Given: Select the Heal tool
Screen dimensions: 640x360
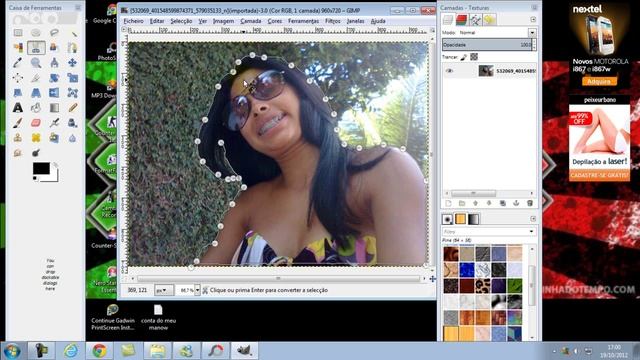Looking at the screenshot, I should click(36, 138).
